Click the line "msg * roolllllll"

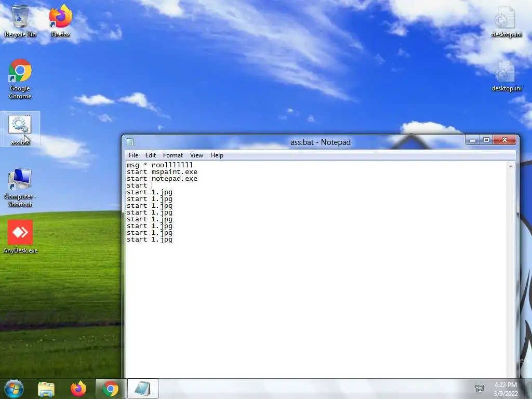pos(159,165)
